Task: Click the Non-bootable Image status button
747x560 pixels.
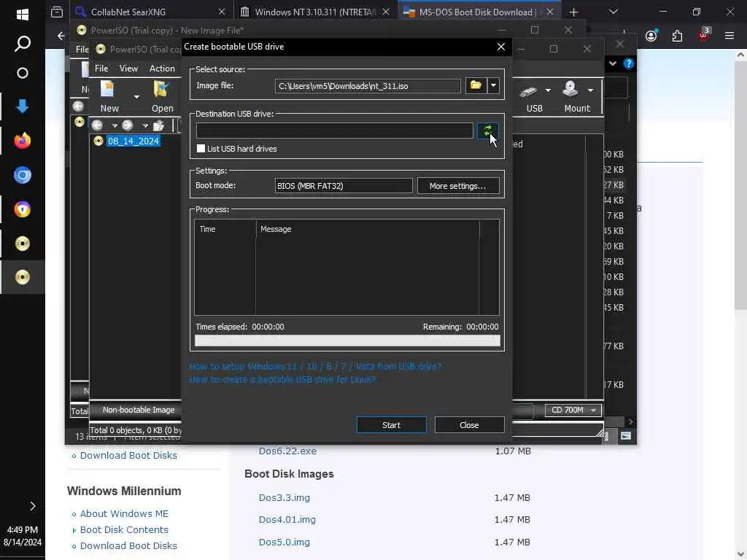Action: (139, 410)
